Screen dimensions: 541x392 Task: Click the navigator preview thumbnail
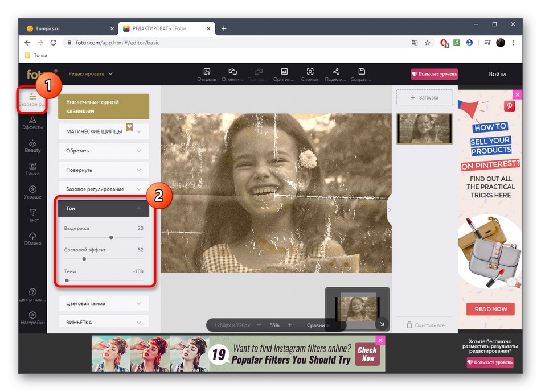[x=357, y=310]
